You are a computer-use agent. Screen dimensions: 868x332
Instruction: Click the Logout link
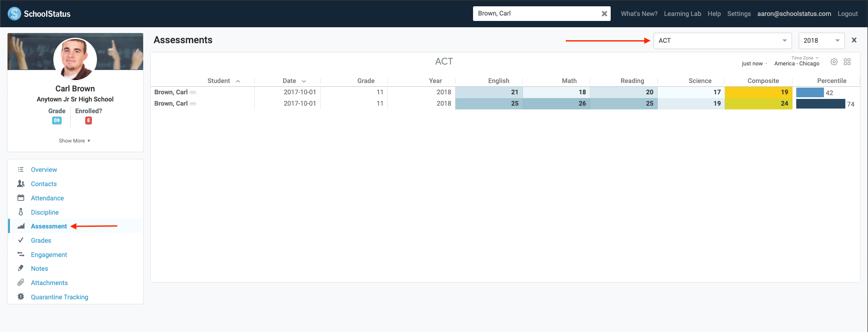pos(847,14)
